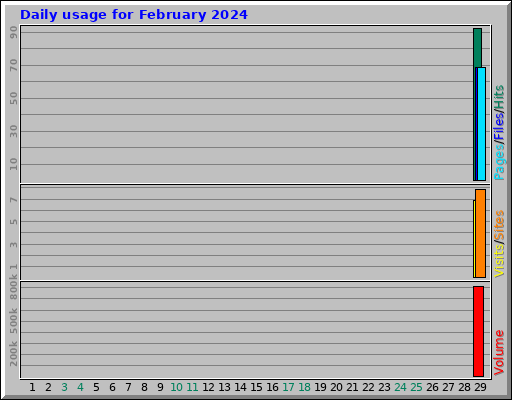This screenshot has height=400, width=512.
Task: Click day label 26 on x-axis
Action: pyautogui.click(x=432, y=387)
